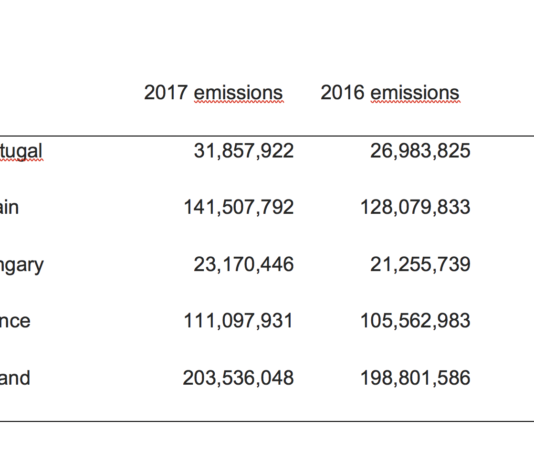The height and width of the screenshot is (462, 534).
Task: Click the Poland row label
Action: click(15, 378)
